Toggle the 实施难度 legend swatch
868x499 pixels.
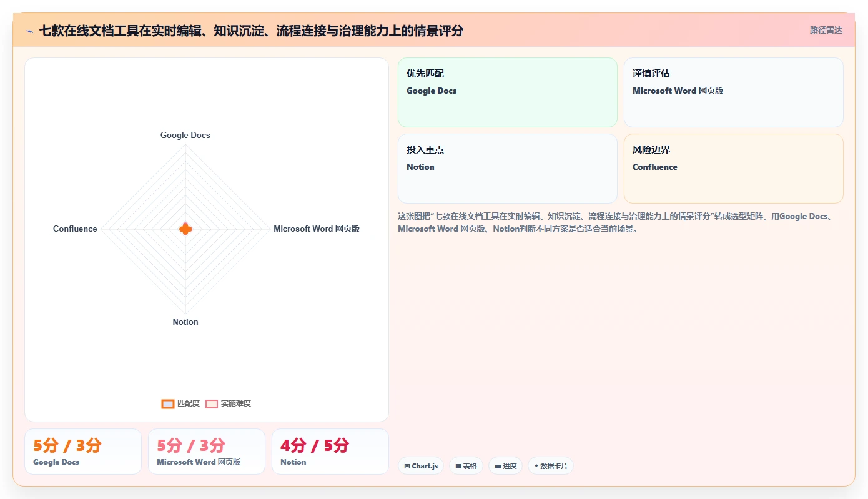click(x=212, y=403)
